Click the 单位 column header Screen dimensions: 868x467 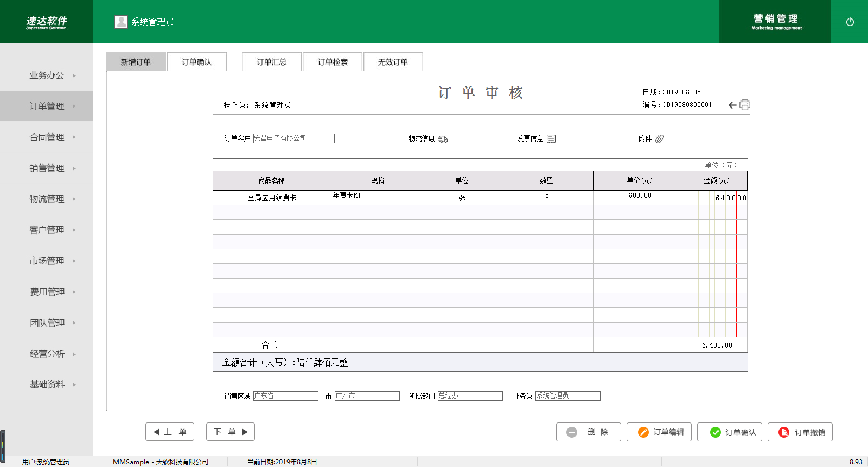pos(462,180)
